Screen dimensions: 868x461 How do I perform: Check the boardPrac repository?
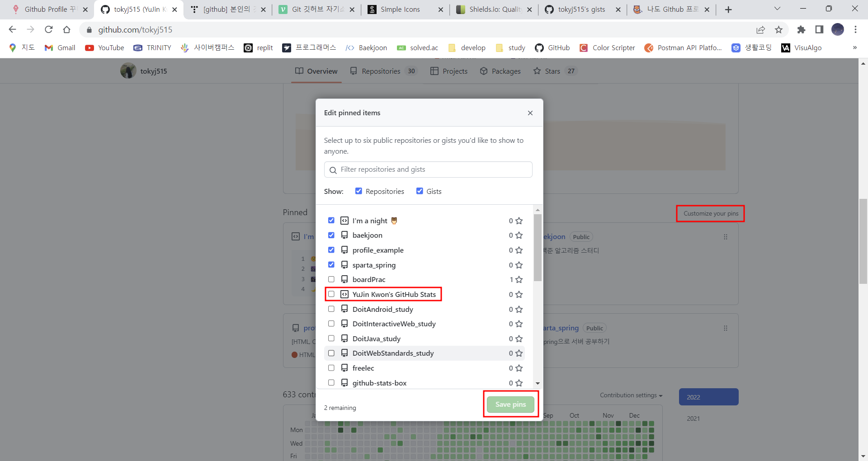331,279
